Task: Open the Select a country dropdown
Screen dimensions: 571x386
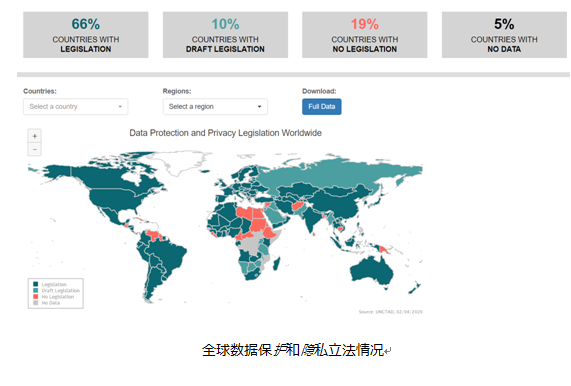Action: [75, 107]
